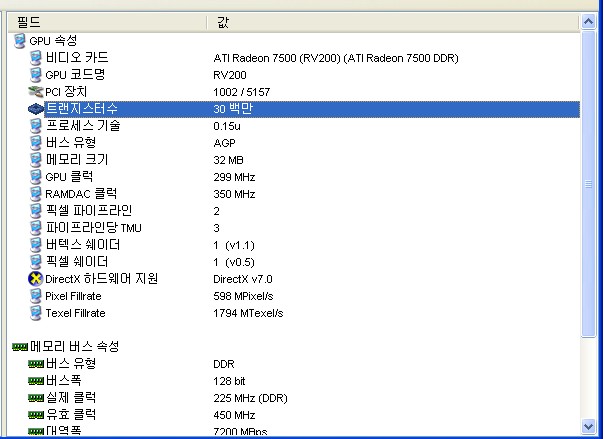The width and height of the screenshot is (605, 439).
Task: Click the 1002 / 5157 value
Action: tap(242, 92)
